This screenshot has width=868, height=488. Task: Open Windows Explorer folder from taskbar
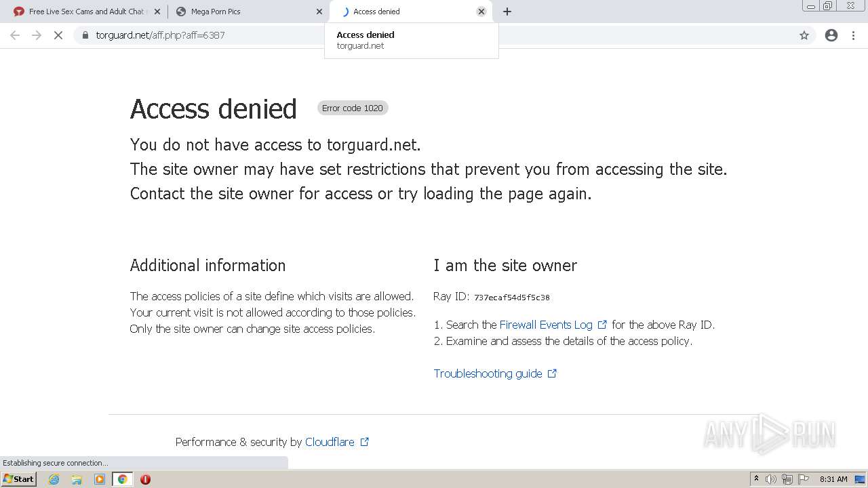(77, 479)
